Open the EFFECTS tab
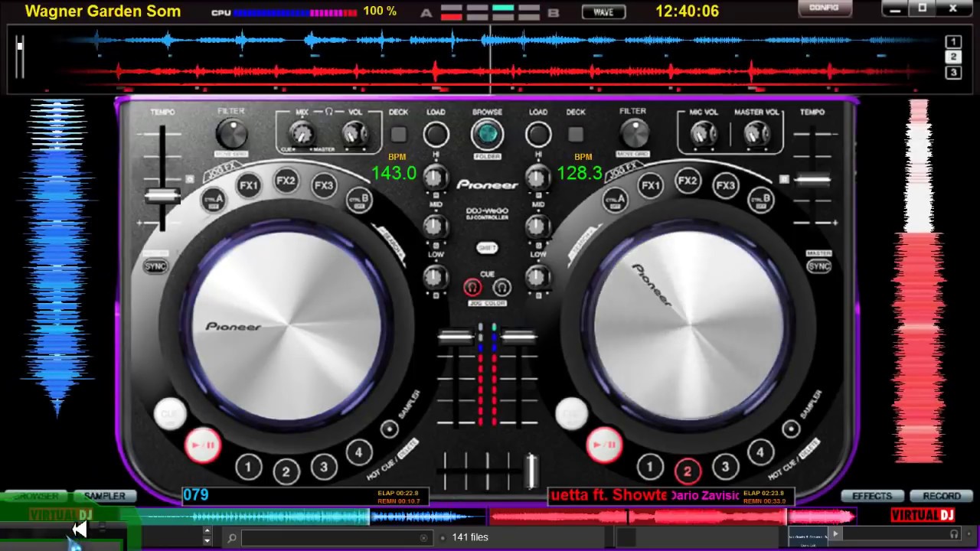 click(x=873, y=496)
